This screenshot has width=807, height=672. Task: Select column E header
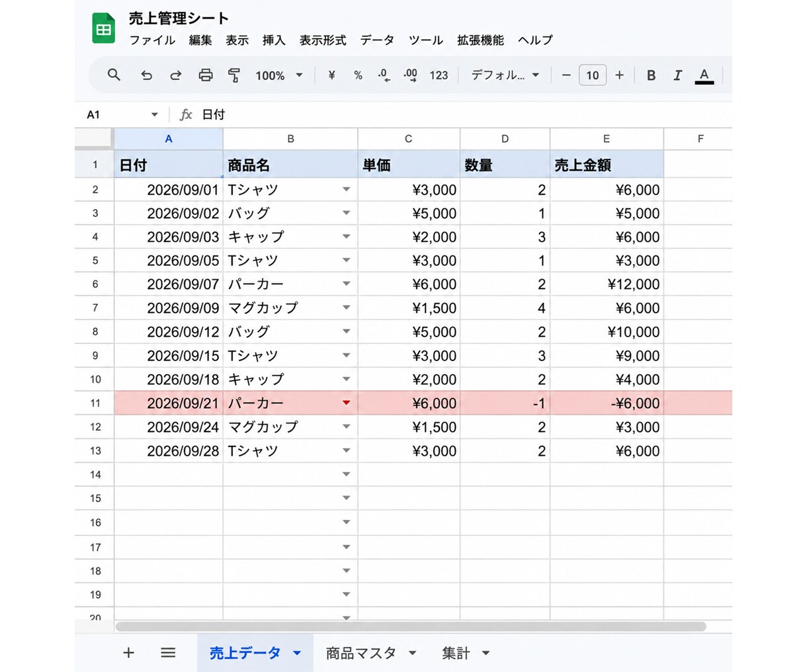tap(607, 139)
